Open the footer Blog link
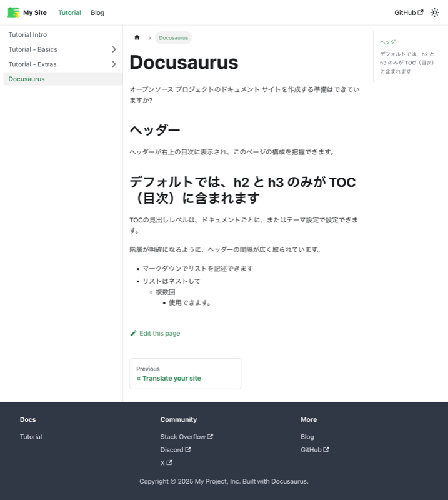Screen dimensions: 448x500 (307, 437)
